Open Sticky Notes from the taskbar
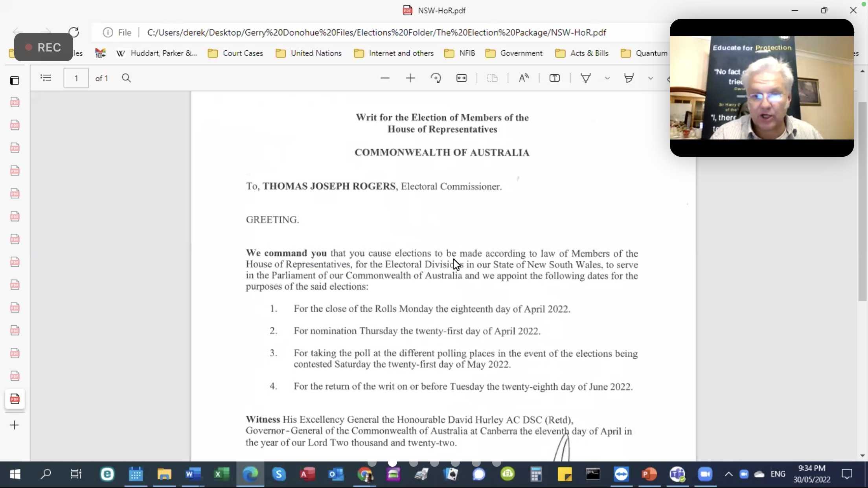The height and width of the screenshot is (488, 868). [x=565, y=475]
